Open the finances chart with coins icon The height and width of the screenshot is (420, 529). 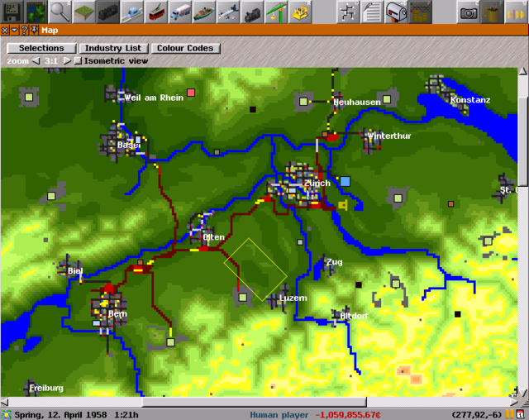(x=420, y=12)
